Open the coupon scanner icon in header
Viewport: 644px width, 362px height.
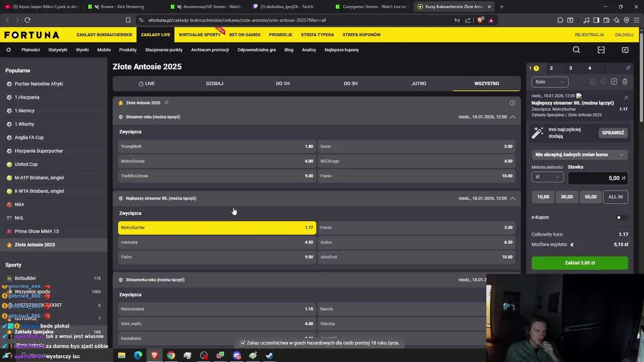tap(601, 50)
